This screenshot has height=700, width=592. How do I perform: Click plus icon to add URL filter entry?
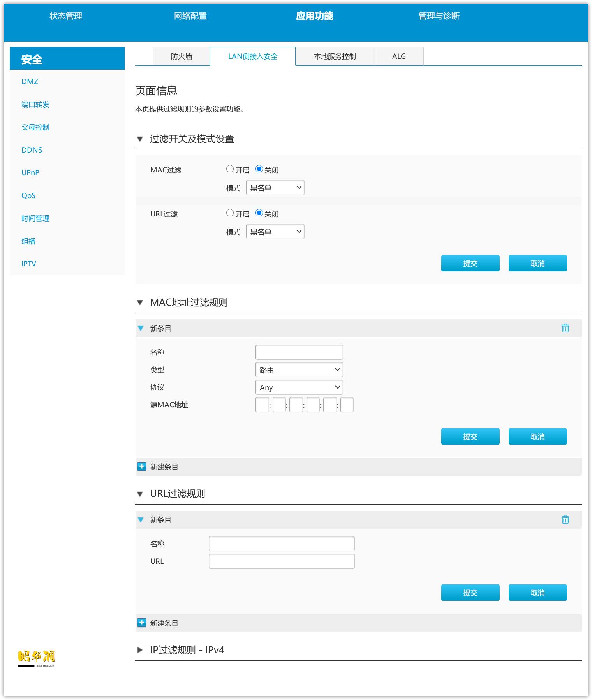click(142, 623)
